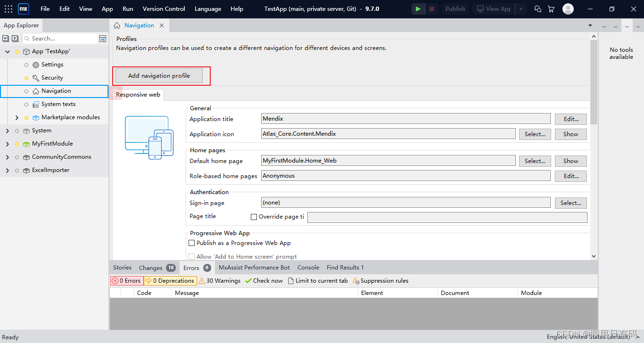Click collapse all icon in App Explorer
This screenshot has height=343, width=644.
tap(15, 39)
